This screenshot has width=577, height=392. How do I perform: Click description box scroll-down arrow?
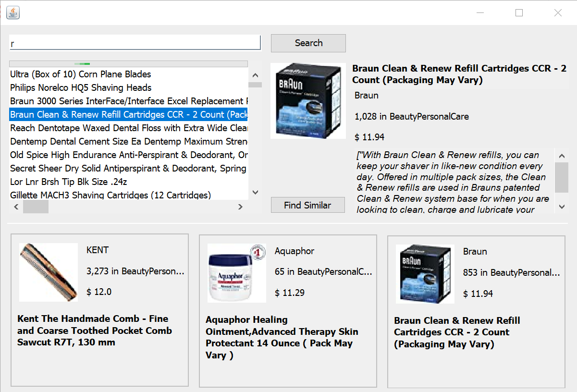[x=562, y=207]
